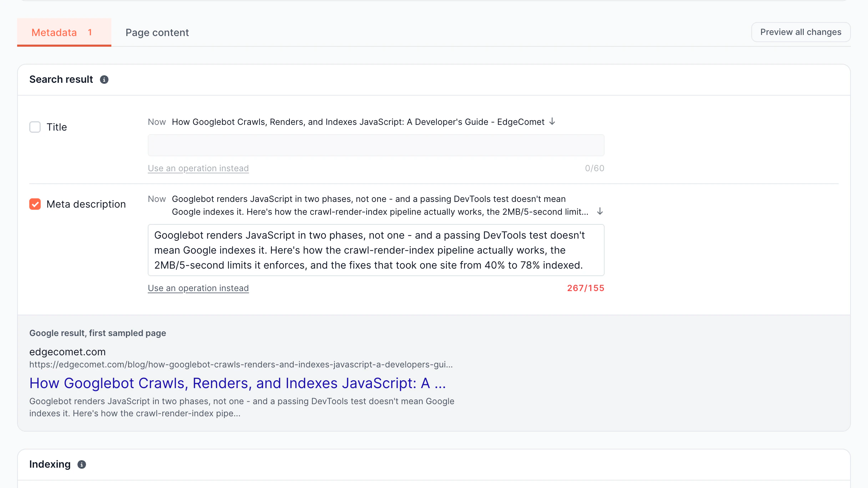Open the Search result info icon
This screenshot has height=488, width=868.
point(104,80)
